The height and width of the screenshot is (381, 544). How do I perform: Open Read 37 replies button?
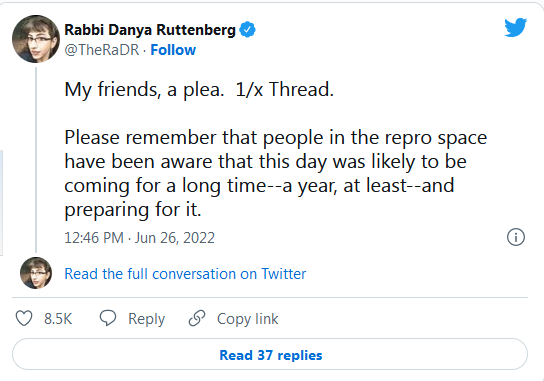(270, 355)
